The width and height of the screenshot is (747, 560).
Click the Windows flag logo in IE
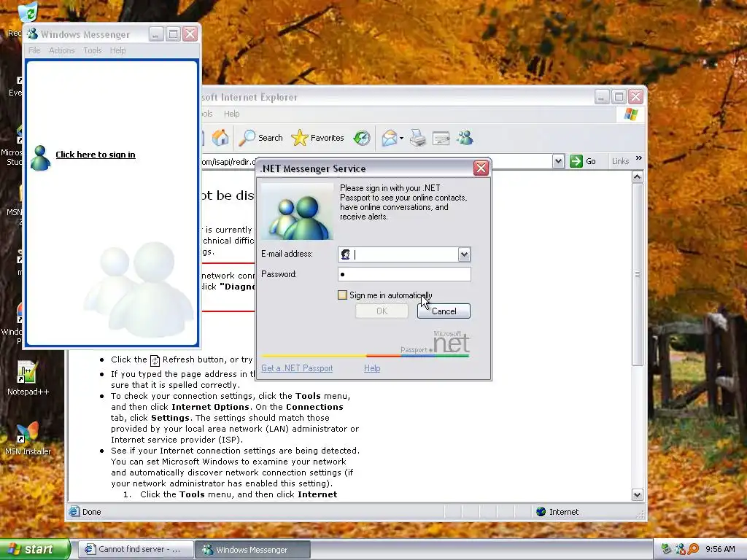(631, 114)
